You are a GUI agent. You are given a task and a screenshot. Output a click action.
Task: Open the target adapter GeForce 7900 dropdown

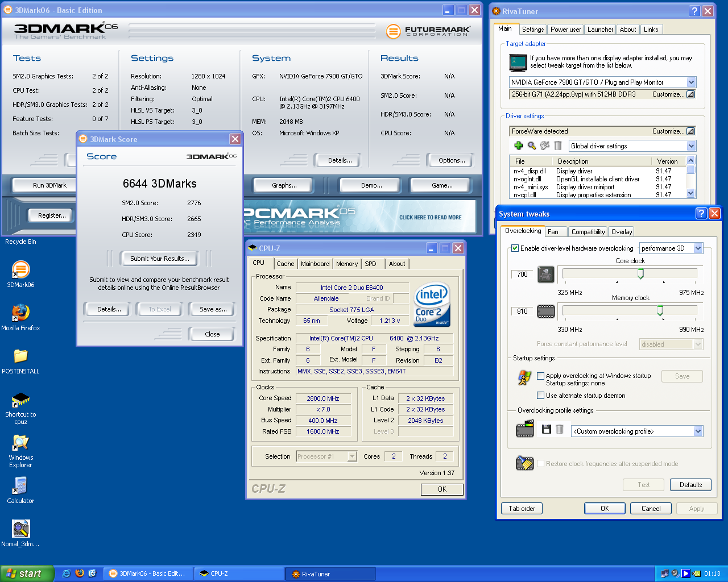[x=692, y=82]
